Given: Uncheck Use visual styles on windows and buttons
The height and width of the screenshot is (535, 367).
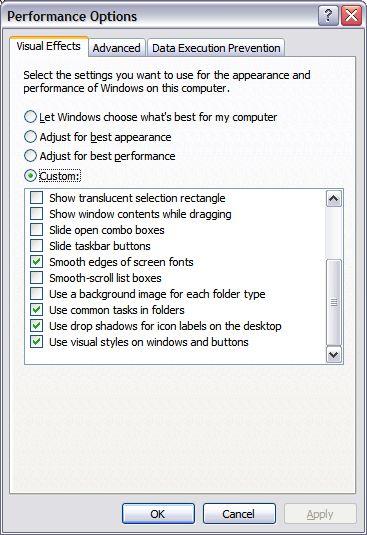Looking at the screenshot, I should click(x=36, y=342).
